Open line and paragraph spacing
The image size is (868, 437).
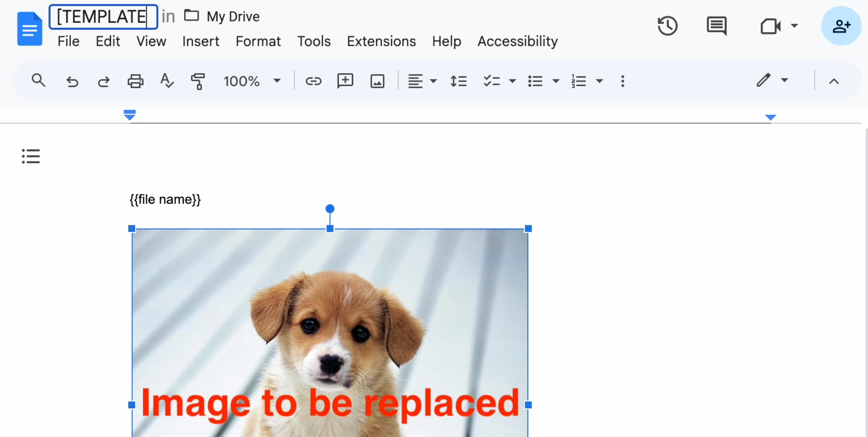point(459,81)
